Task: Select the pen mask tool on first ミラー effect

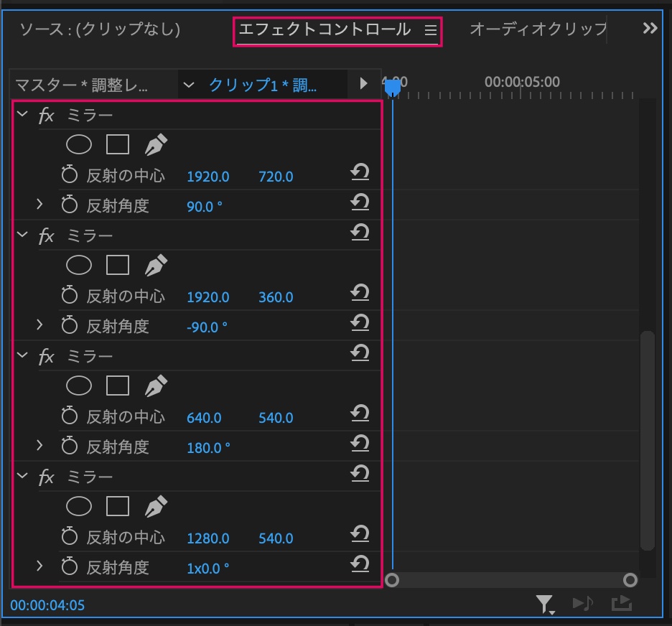Action: [156, 144]
